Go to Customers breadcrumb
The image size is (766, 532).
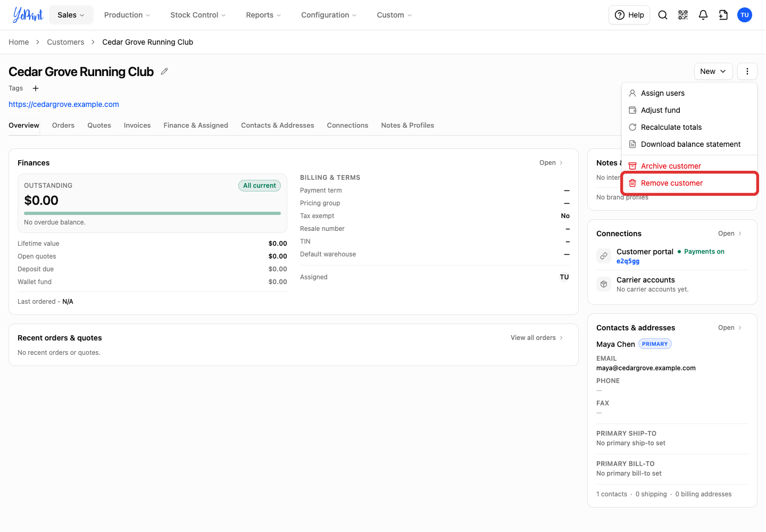coord(65,42)
